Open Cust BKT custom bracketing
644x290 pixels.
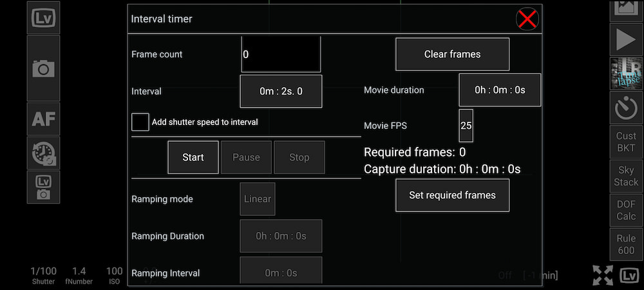click(x=625, y=141)
